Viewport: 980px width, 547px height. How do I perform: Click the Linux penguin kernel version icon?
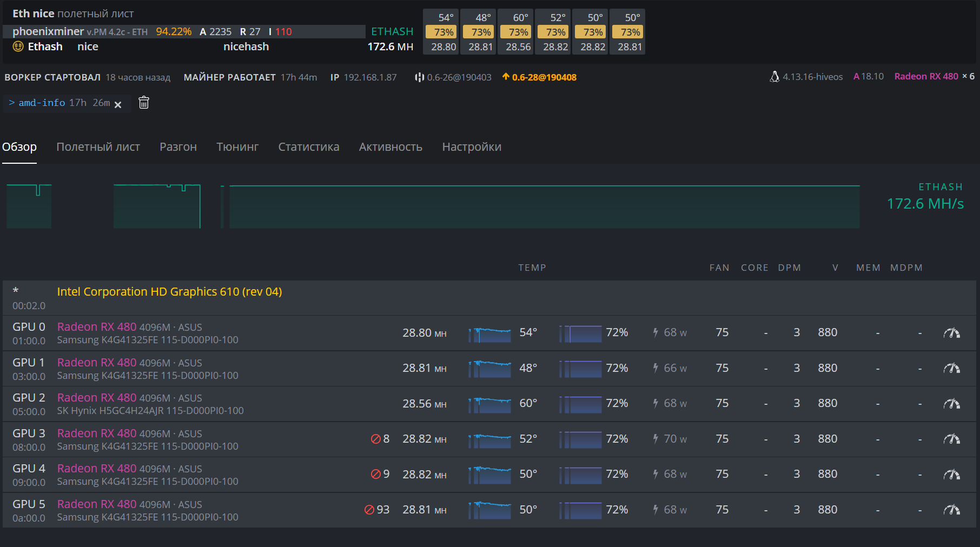pyautogui.click(x=774, y=77)
